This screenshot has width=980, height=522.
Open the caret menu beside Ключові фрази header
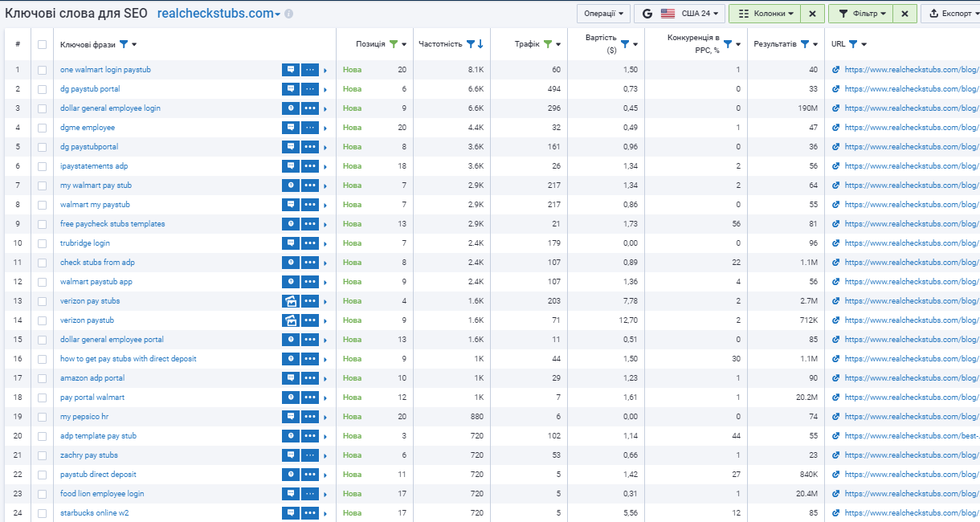point(134,44)
